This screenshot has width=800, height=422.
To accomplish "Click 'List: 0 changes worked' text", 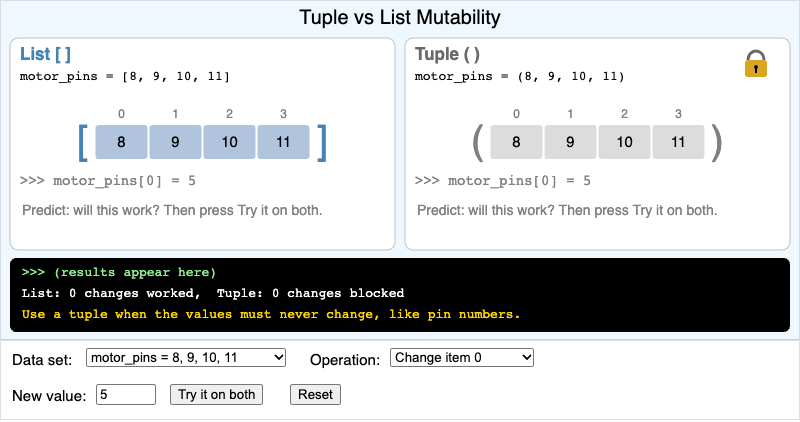I will click(108, 293).
